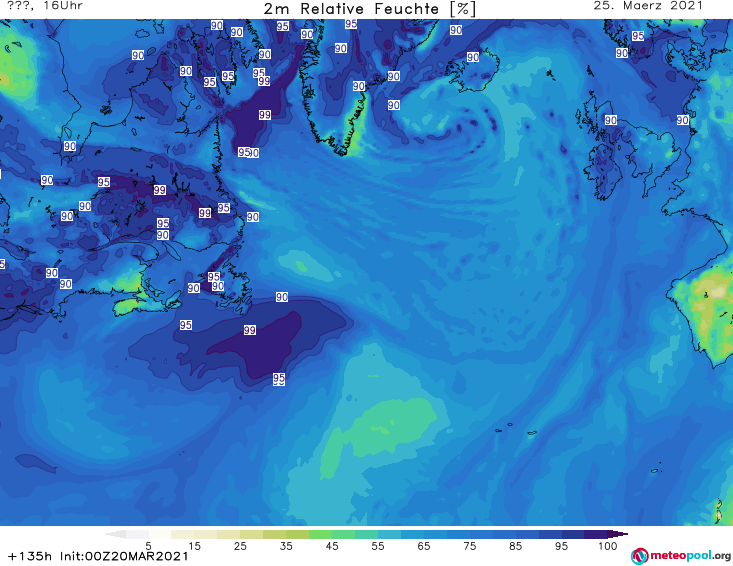Click the legend tick label '25'
Screen dimensions: 733x566
pos(240,546)
